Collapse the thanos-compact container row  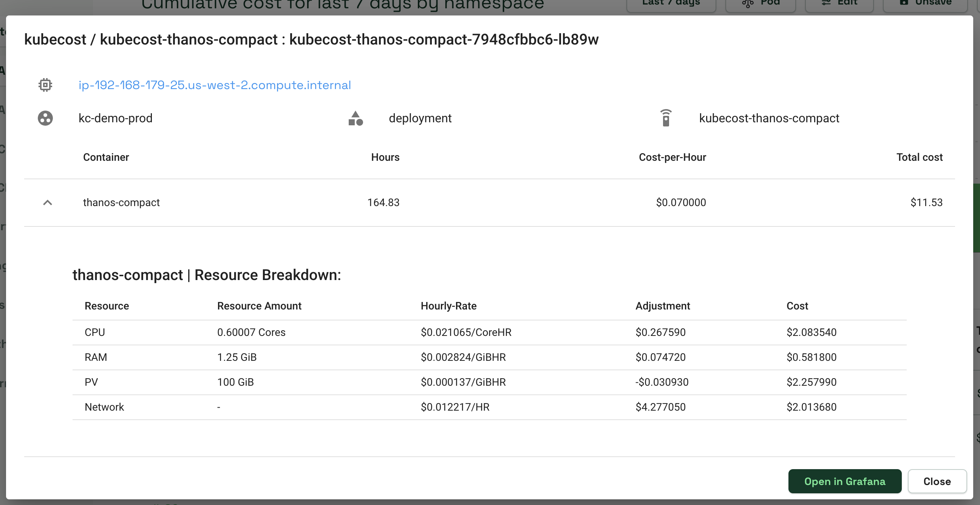point(48,203)
